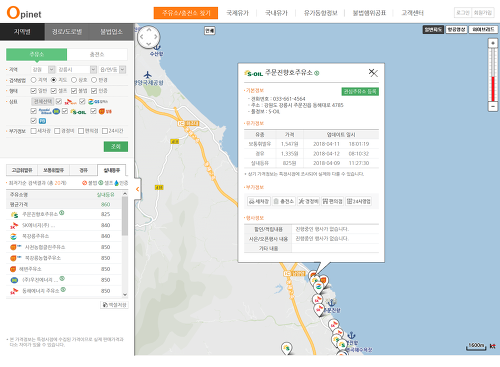Click the 전체선택 select-all button
500x367 pixels.
pyautogui.click(x=43, y=101)
